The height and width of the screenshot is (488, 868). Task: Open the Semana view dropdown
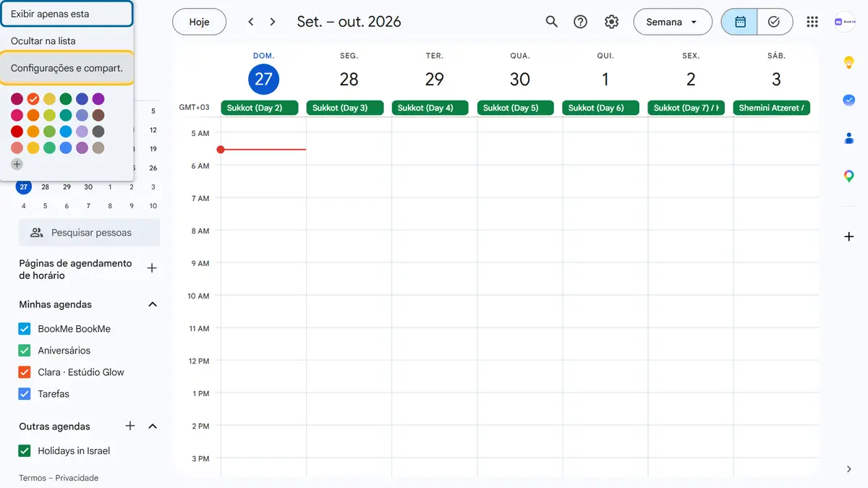click(x=672, y=22)
